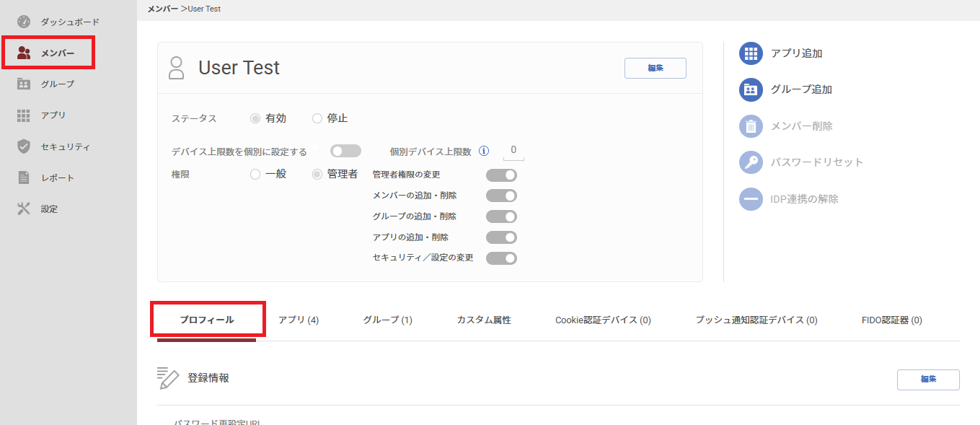The height and width of the screenshot is (425, 980).
Task: Open セキュリティ in the sidebar
Action: coord(66,146)
